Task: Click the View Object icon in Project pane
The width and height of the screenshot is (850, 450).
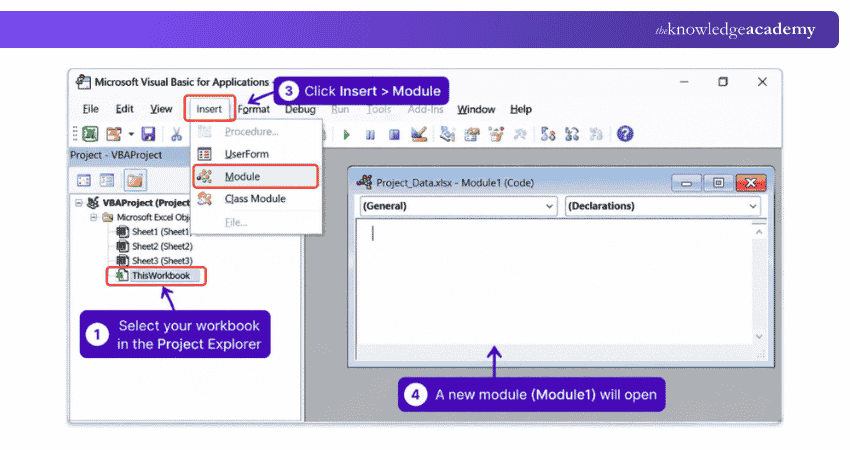Action: pos(107,180)
